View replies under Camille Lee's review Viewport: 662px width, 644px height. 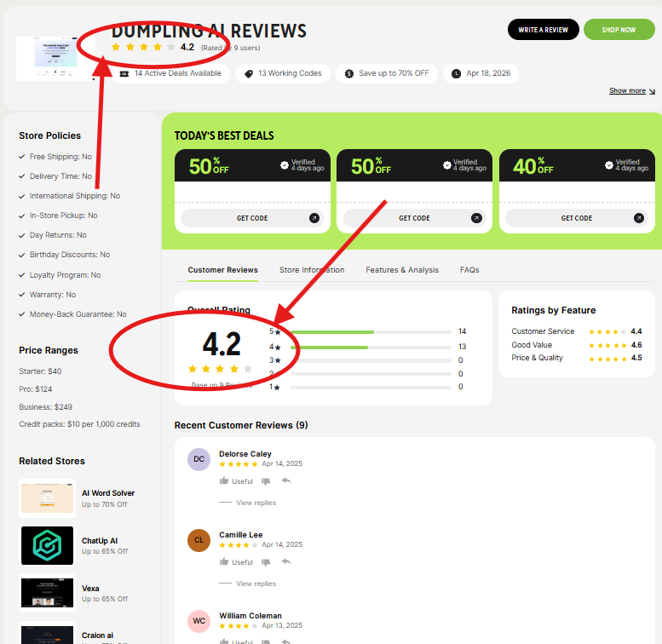pos(256,584)
